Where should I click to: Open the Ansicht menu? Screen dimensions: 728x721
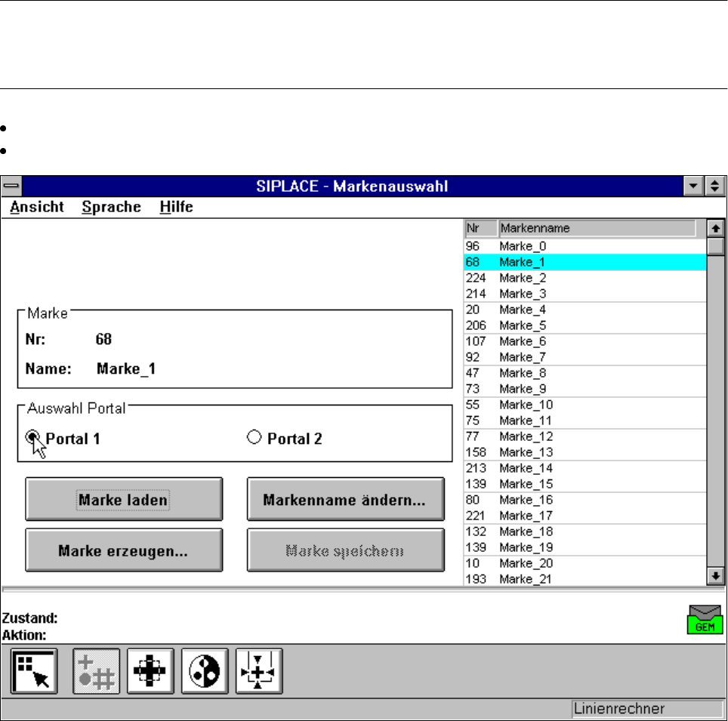click(x=37, y=207)
